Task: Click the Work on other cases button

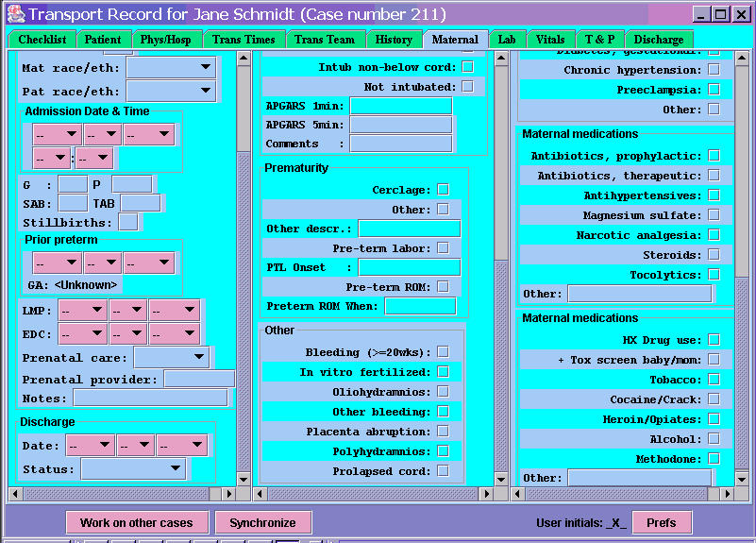Action: pos(136,522)
